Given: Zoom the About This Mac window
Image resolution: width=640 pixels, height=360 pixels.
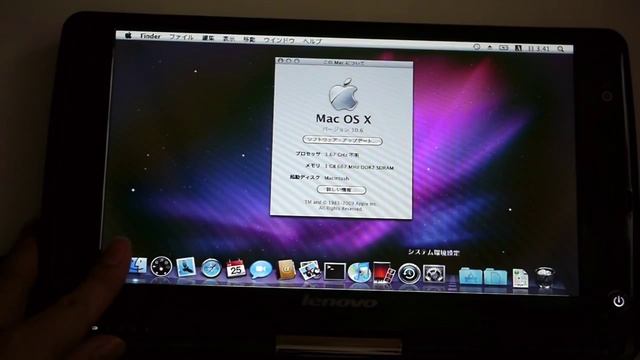Looking at the screenshot, I should pos(297,61).
